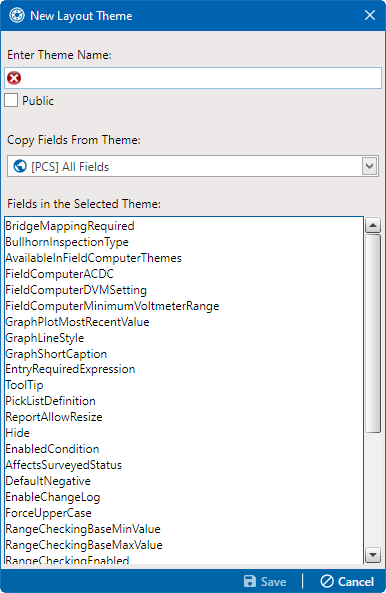Click the field list scroll up arrow

pyautogui.click(x=373, y=225)
